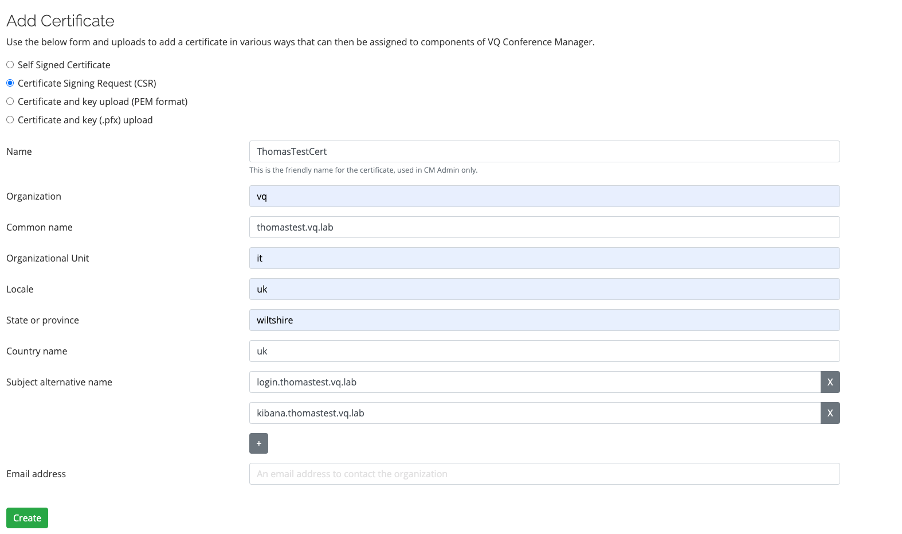This screenshot has height=534, width=902.
Task: Focus the Locale input field
Action: pyautogui.click(x=544, y=289)
